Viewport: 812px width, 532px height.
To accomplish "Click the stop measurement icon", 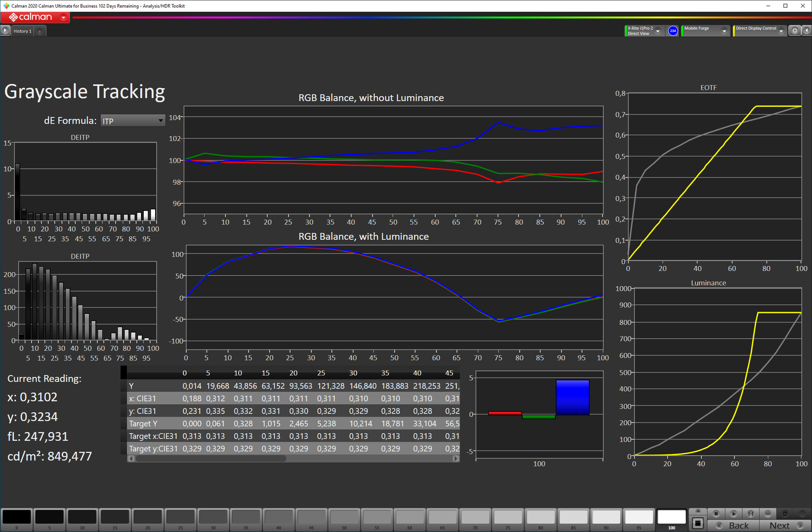I will [x=716, y=513].
